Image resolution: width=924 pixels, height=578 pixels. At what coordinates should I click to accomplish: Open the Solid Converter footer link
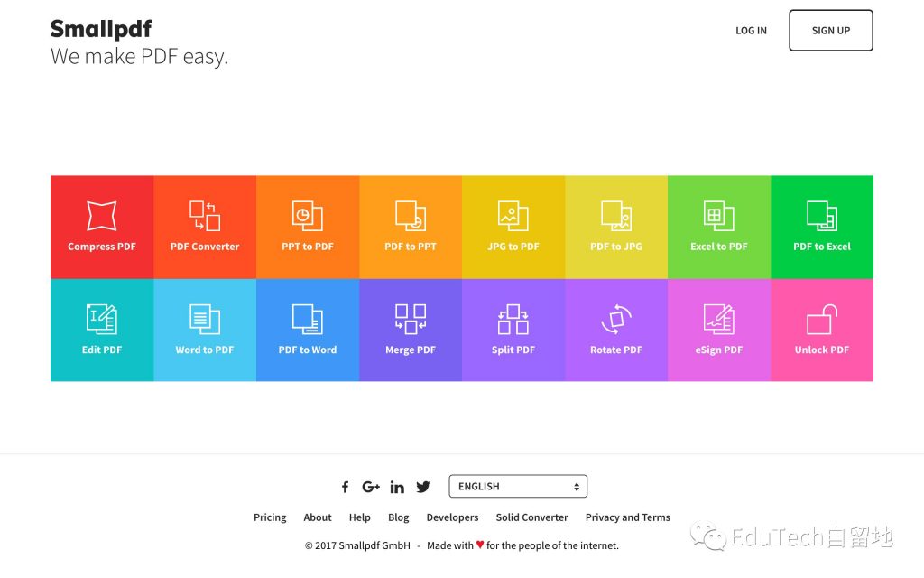pyautogui.click(x=531, y=517)
